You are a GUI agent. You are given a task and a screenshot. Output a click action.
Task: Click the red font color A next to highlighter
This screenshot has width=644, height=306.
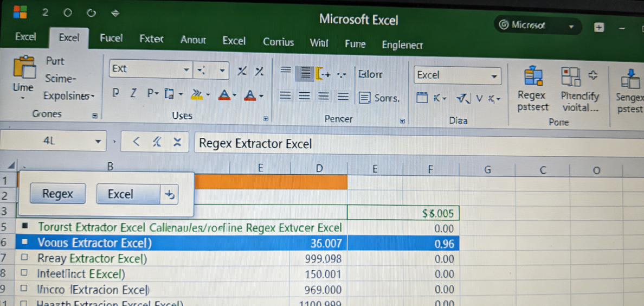[224, 95]
